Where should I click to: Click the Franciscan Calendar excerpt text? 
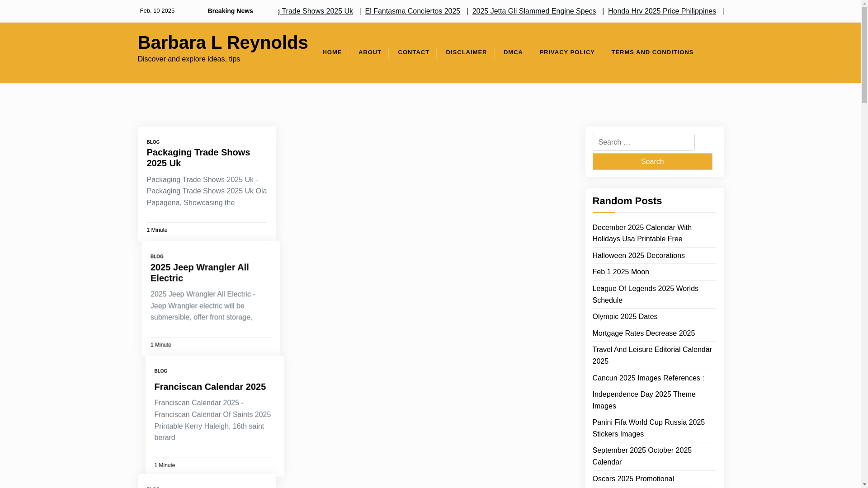click(x=212, y=420)
